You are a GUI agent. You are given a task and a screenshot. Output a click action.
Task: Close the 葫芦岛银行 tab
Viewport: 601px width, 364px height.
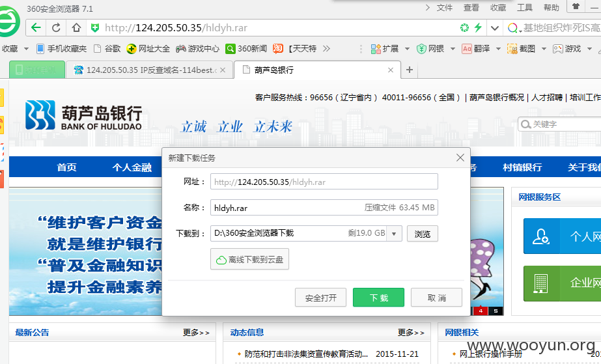pyautogui.click(x=391, y=70)
